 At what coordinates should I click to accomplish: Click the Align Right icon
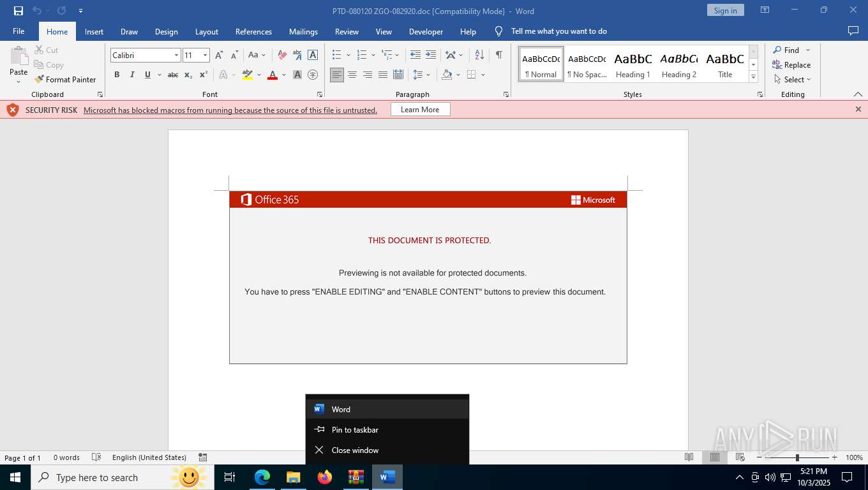tap(368, 75)
